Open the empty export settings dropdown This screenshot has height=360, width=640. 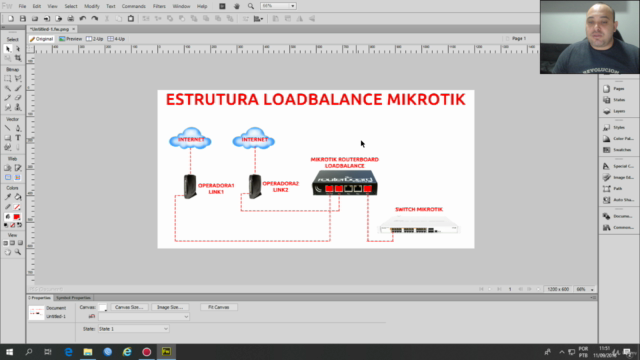click(x=144, y=317)
